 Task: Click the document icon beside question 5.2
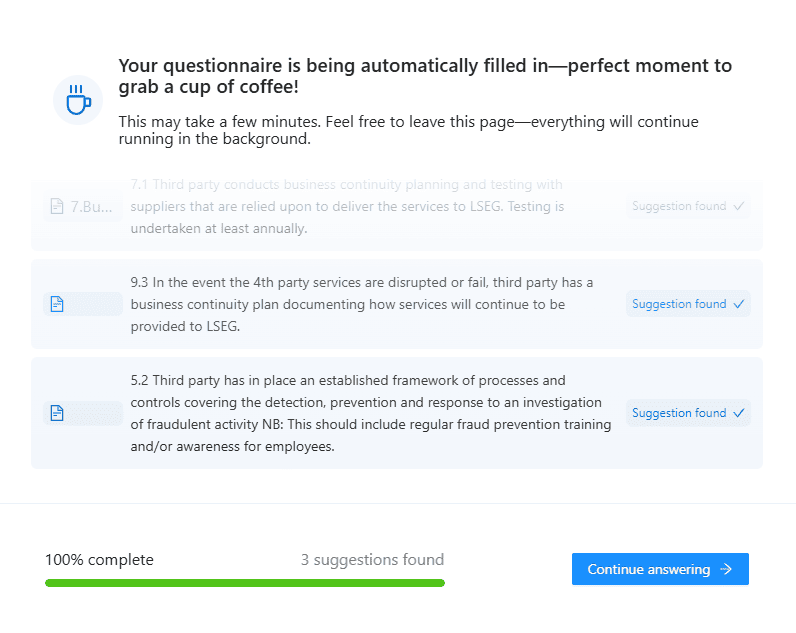[x=57, y=413]
